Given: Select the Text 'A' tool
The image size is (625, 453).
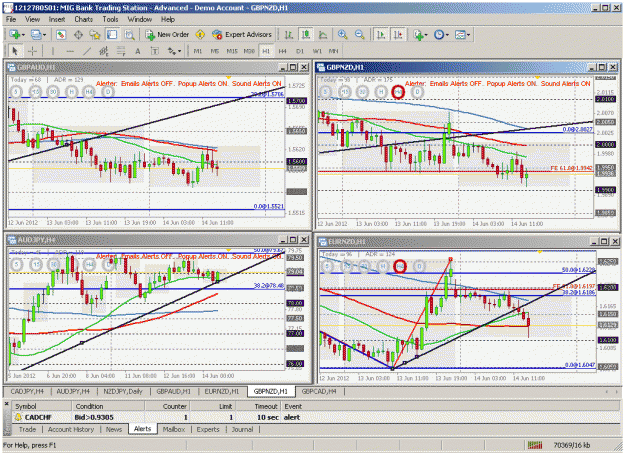Looking at the screenshot, I should coord(138,51).
